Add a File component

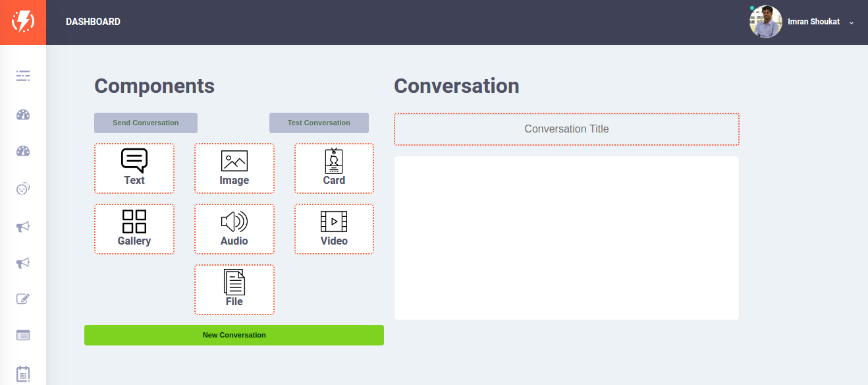pyautogui.click(x=234, y=289)
